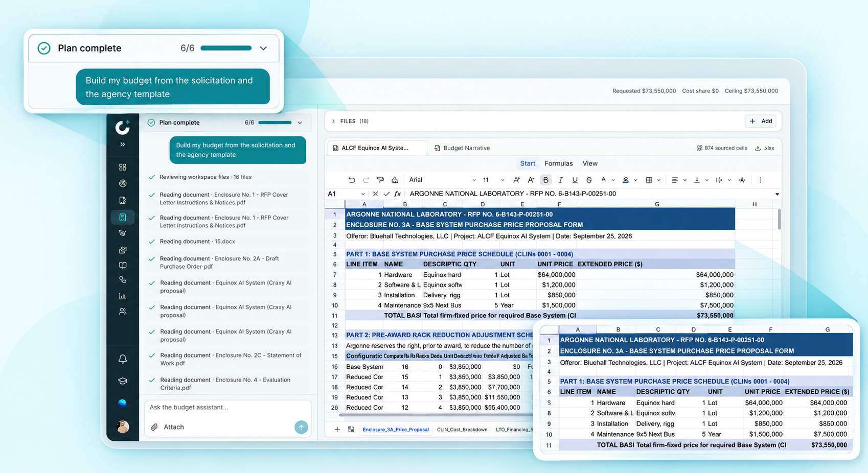Add a new sheet with the plus icon

337,430
